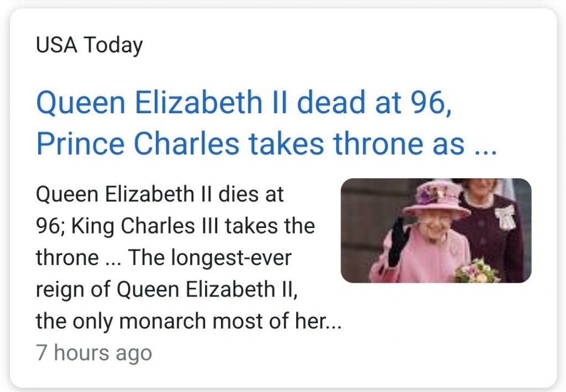Click the words "The longest-ever" in the snippet

pos(209,257)
